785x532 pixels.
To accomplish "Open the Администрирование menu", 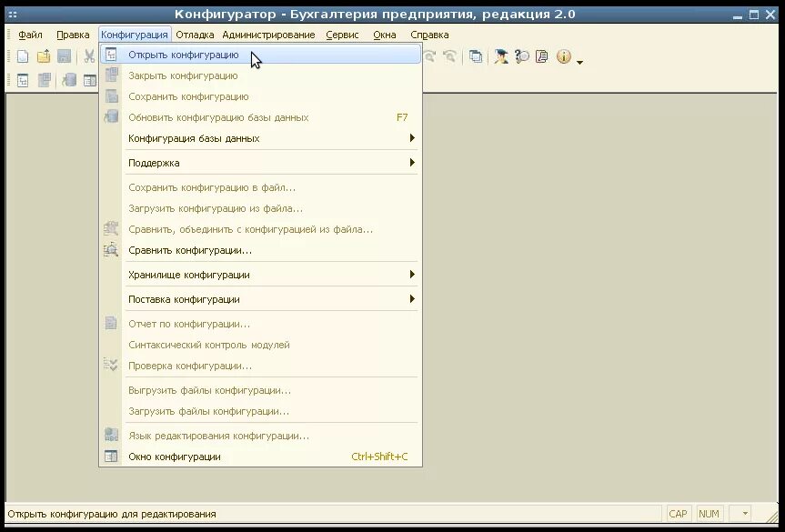I will [268, 35].
